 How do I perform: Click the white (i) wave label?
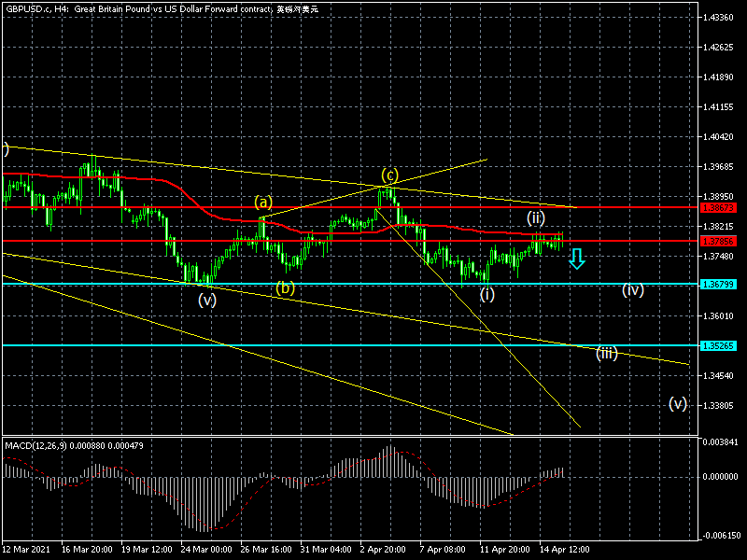(x=487, y=295)
